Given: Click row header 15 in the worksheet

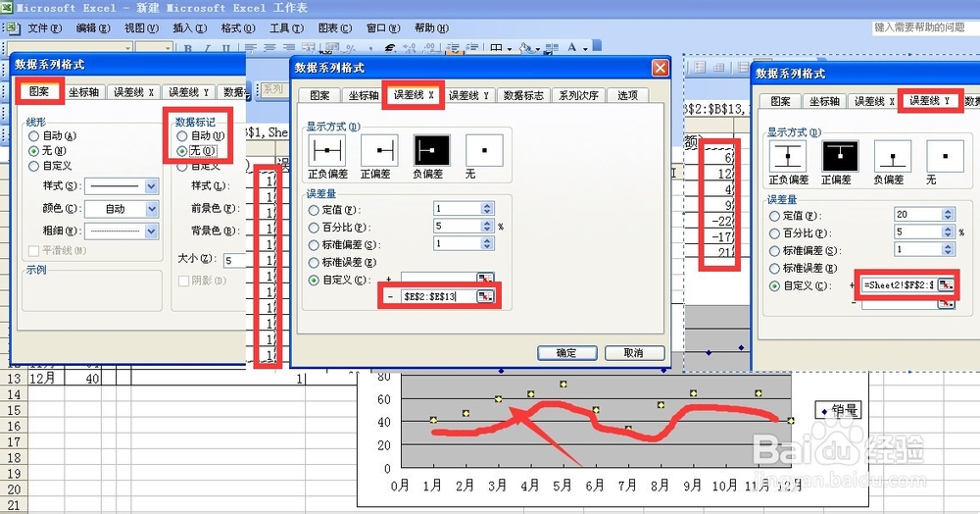Looking at the screenshot, I should coord(13,410).
